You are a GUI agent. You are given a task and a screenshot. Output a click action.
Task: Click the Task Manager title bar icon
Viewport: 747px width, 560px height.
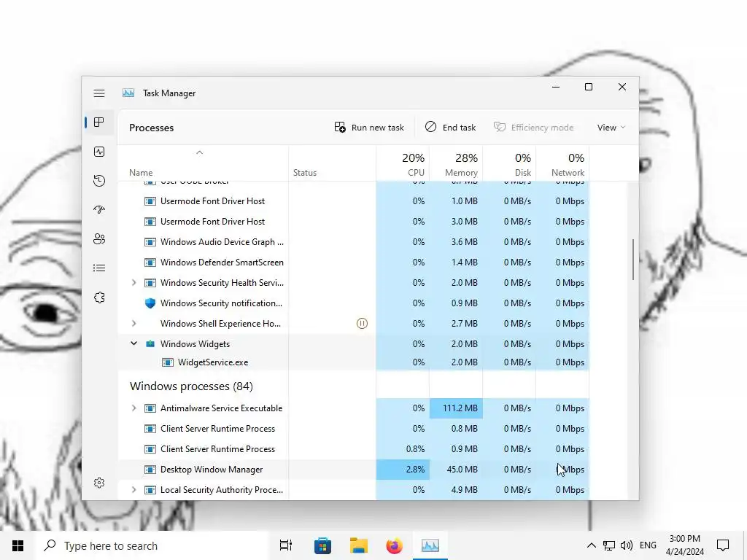pyautogui.click(x=128, y=93)
